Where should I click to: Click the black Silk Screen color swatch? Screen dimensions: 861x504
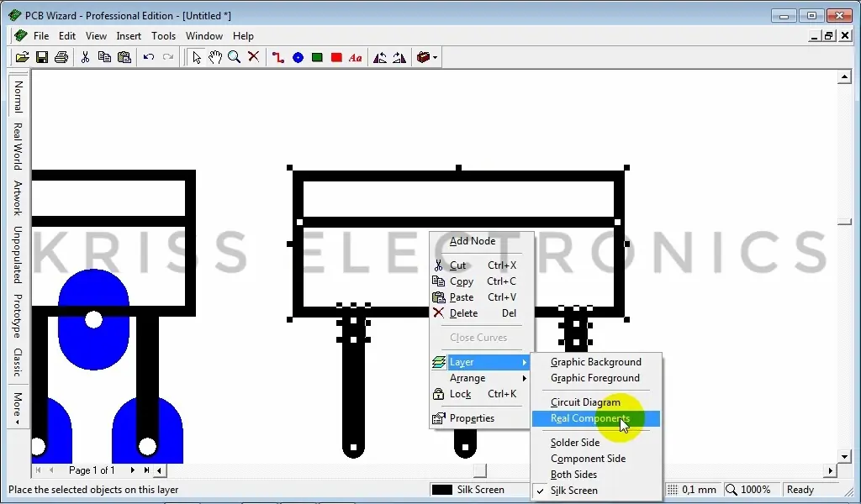point(442,490)
